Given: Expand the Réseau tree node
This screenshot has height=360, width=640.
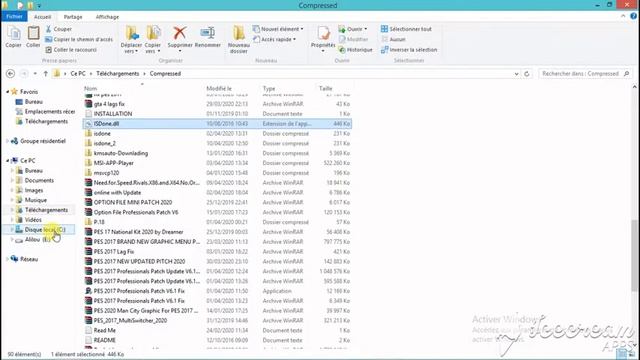Looking at the screenshot, I should point(7,259).
